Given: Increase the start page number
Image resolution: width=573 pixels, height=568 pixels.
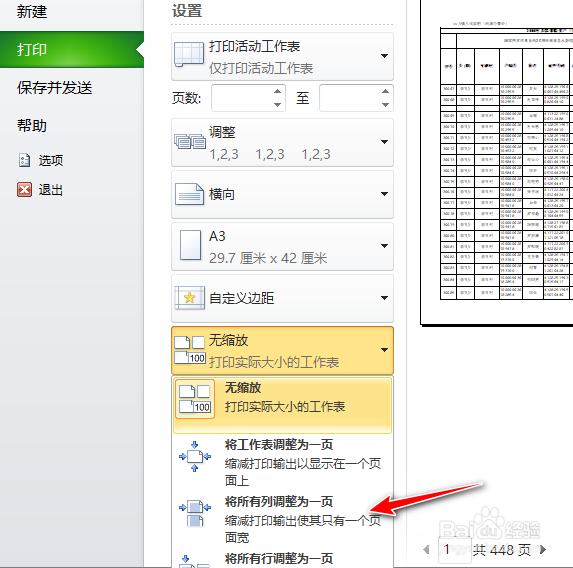Looking at the screenshot, I should (277, 91).
